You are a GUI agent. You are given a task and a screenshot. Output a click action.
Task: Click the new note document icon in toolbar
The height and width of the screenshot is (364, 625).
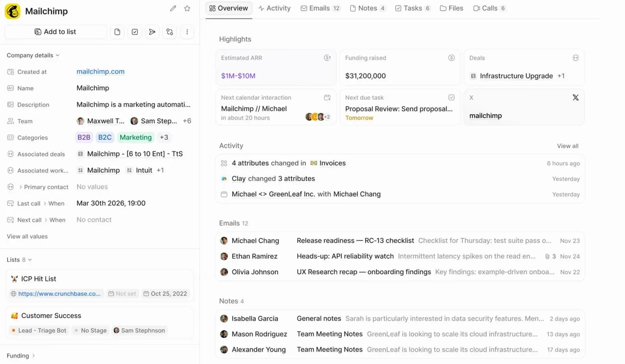117,32
